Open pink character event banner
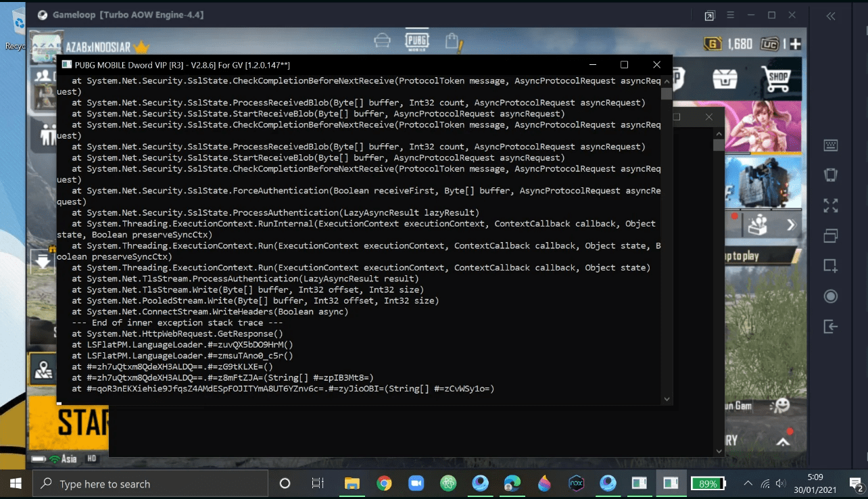The width and height of the screenshot is (868, 499). (763, 127)
